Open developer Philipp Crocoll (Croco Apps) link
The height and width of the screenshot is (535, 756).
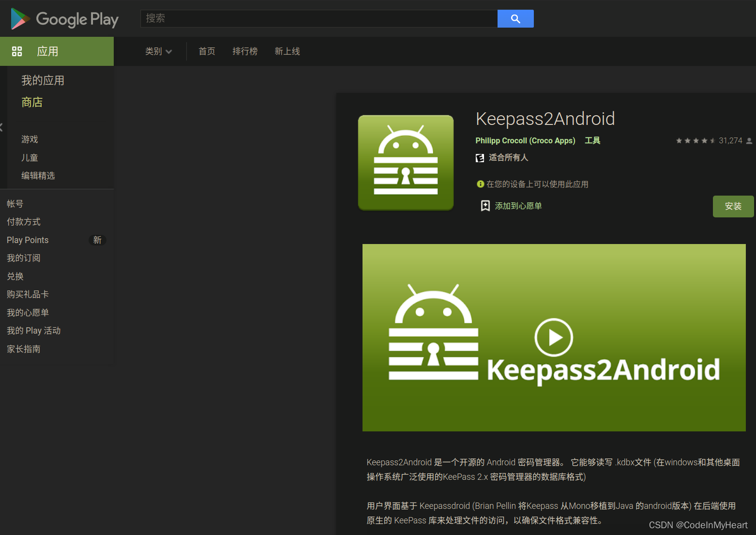[x=525, y=140]
